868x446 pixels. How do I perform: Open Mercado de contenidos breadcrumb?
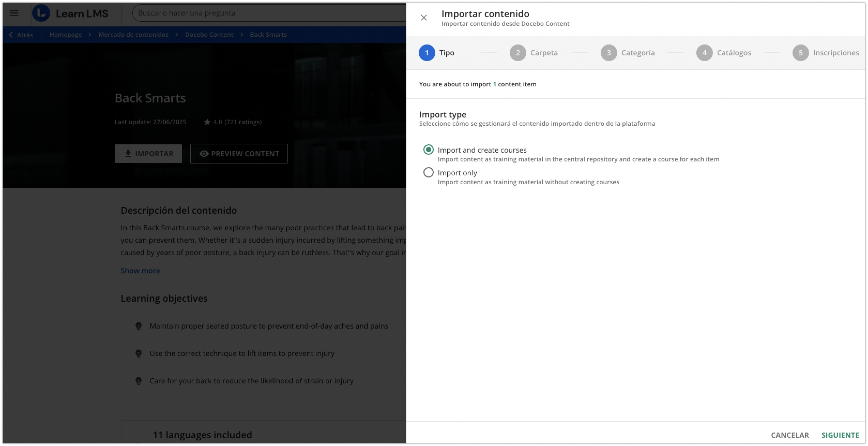click(133, 35)
